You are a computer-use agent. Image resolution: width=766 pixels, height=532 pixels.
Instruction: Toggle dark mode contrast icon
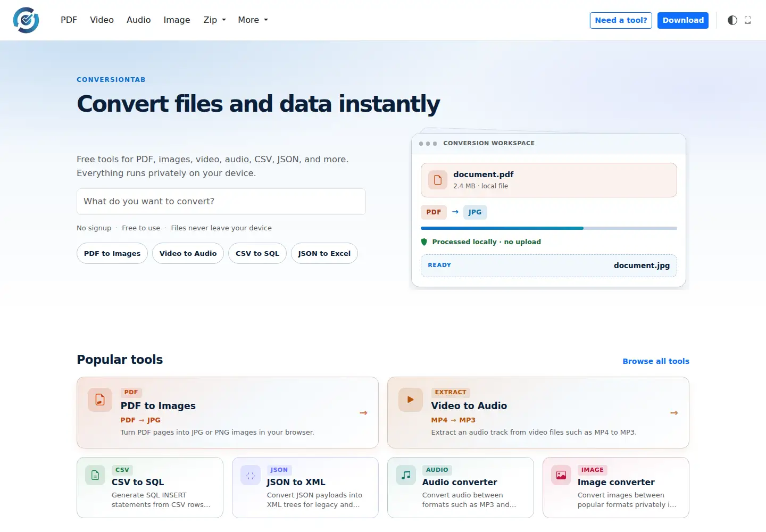732,20
